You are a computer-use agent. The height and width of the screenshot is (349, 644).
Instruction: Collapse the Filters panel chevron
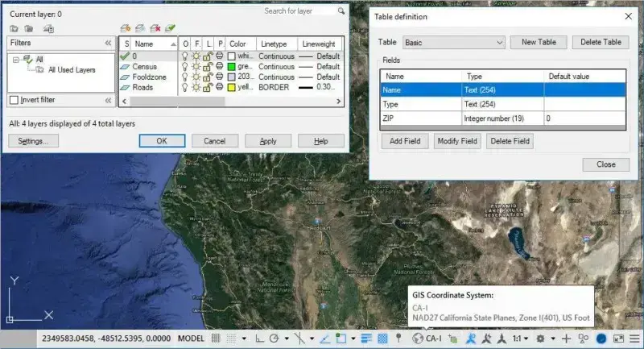[x=108, y=43]
